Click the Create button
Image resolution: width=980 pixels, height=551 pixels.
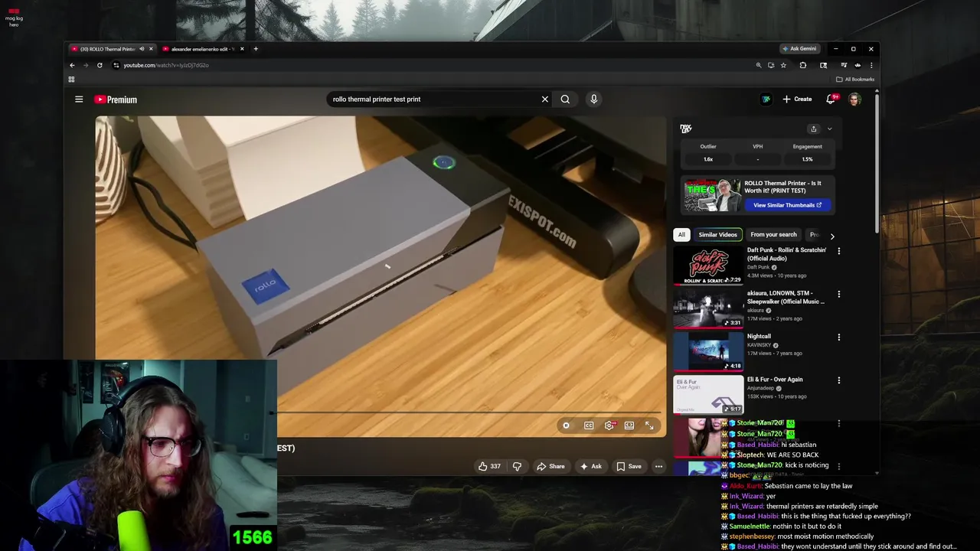pyautogui.click(x=797, y=99)
